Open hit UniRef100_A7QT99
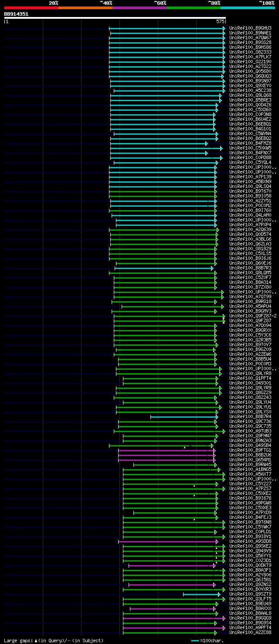 250,296
